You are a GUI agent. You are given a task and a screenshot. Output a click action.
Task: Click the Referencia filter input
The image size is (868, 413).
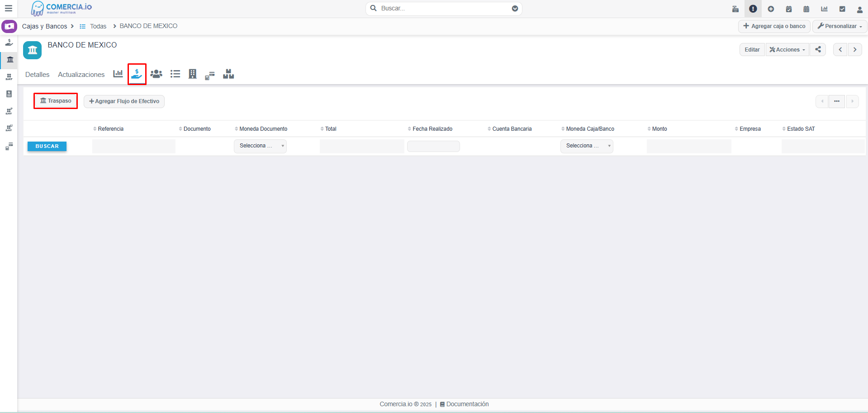(134, 146)
